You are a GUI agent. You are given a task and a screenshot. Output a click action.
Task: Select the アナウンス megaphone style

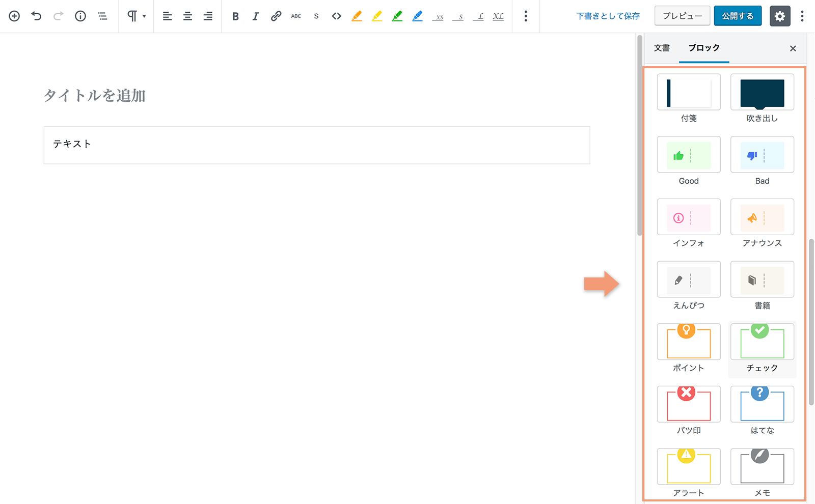pyautogui.click(x=762, y=223)
